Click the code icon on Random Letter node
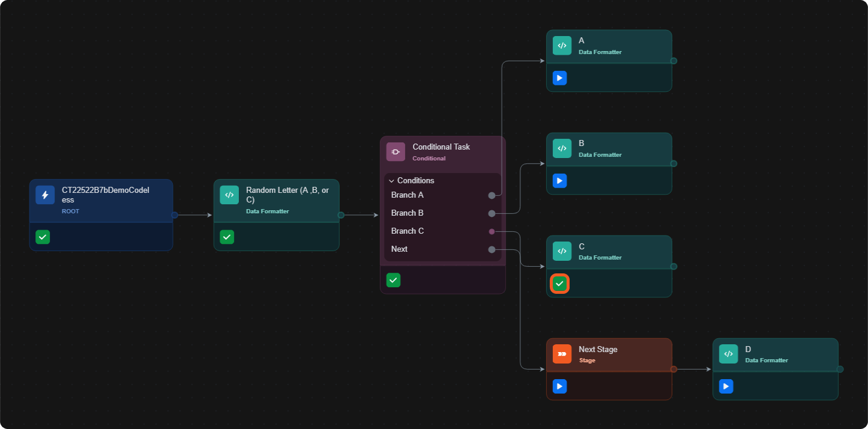Screen dimensions: 868x429 229,195
